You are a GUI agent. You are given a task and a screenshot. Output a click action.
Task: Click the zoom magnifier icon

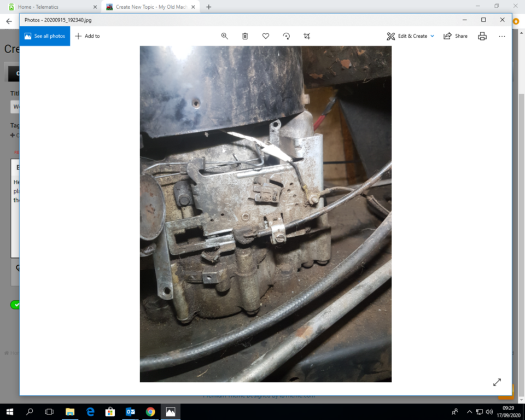tap(224, 36)
